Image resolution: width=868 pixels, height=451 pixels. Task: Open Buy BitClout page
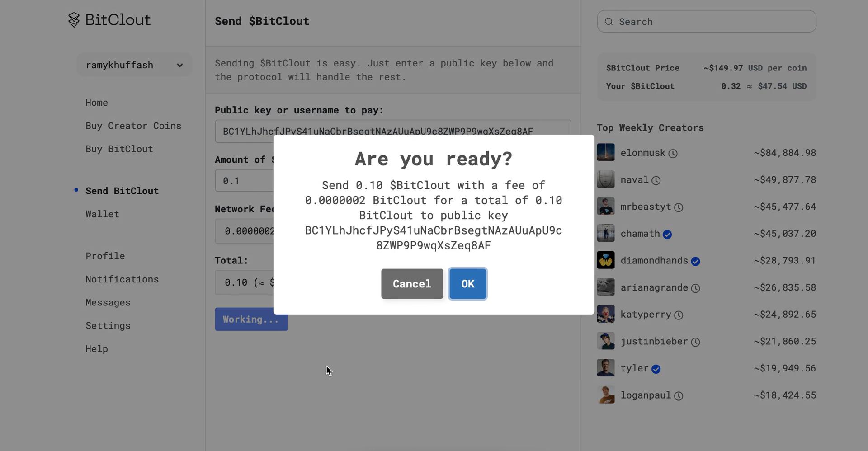point(119,149)
